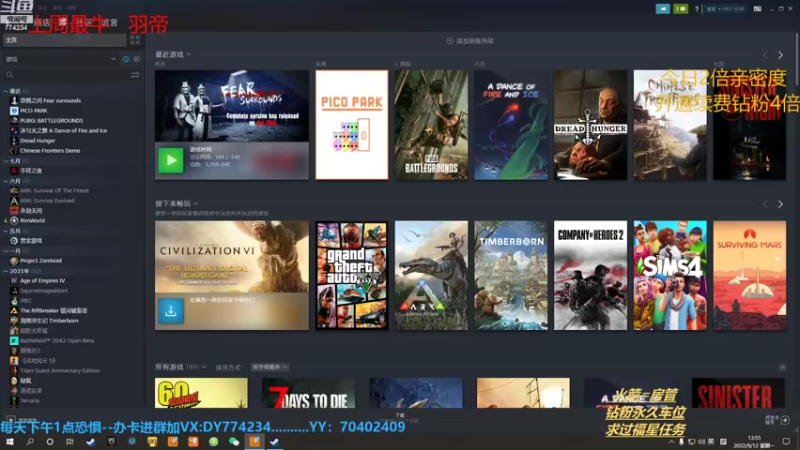Open the 接下来畅玩 shelf dropdown

pos(177,204)
